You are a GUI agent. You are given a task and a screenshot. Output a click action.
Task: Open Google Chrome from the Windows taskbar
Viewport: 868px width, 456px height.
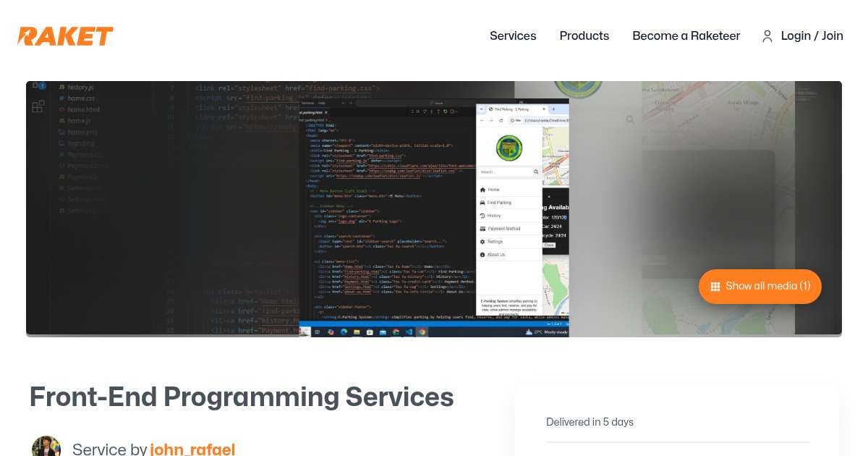click(x=396, y=333)
